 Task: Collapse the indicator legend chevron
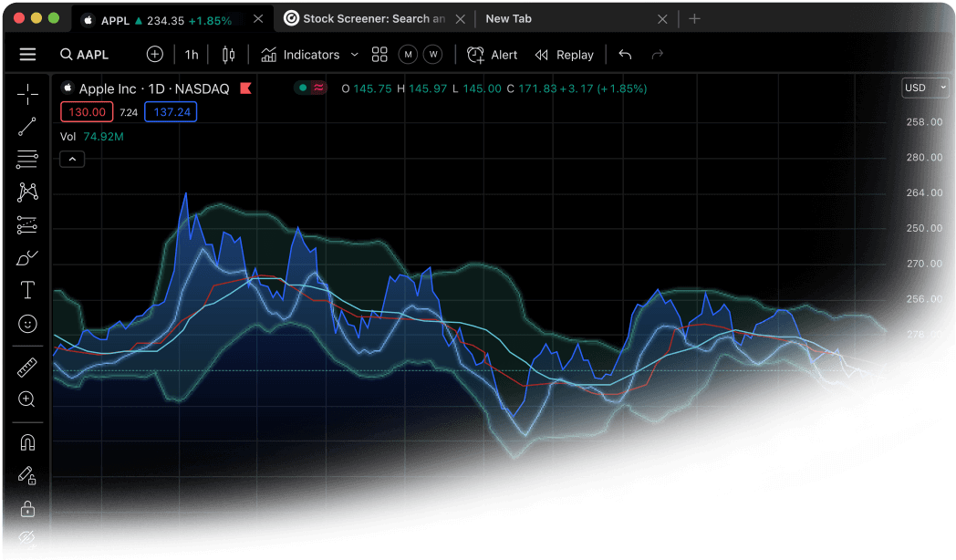pos(72,159)
